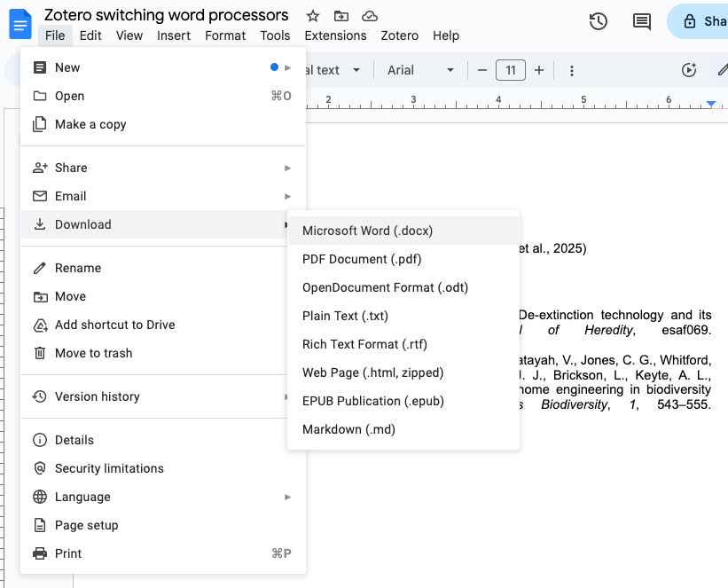This screenshot has height=588, width=728.
Task: Select Share in the File menu
Action: pyautogui.click(x=163, y=168)
